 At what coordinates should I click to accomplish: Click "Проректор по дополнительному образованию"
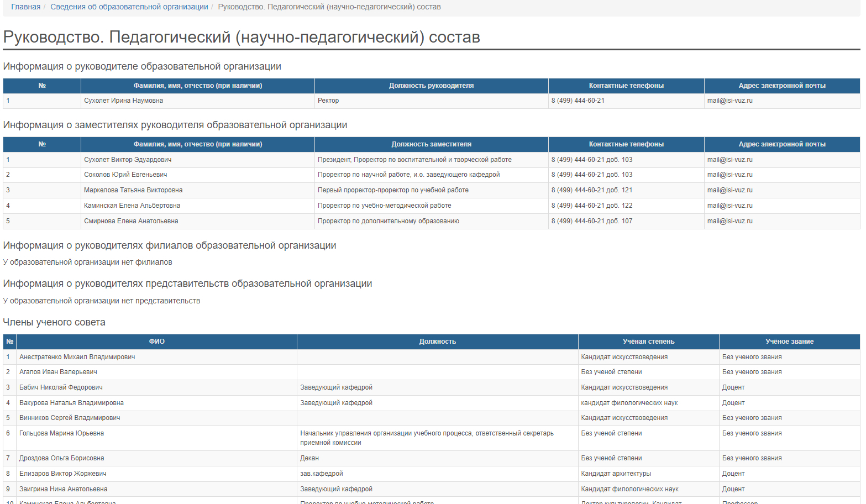(389, 221)
